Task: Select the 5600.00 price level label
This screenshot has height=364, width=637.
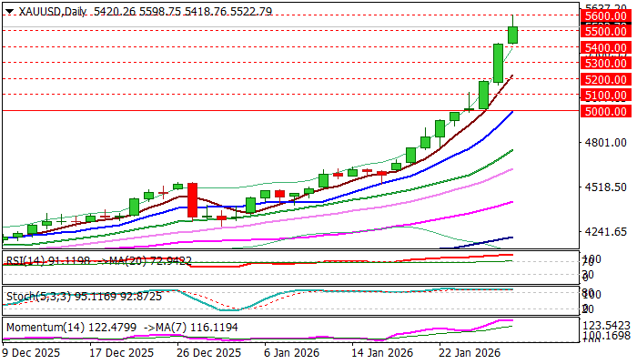Action: pos(607,16)
